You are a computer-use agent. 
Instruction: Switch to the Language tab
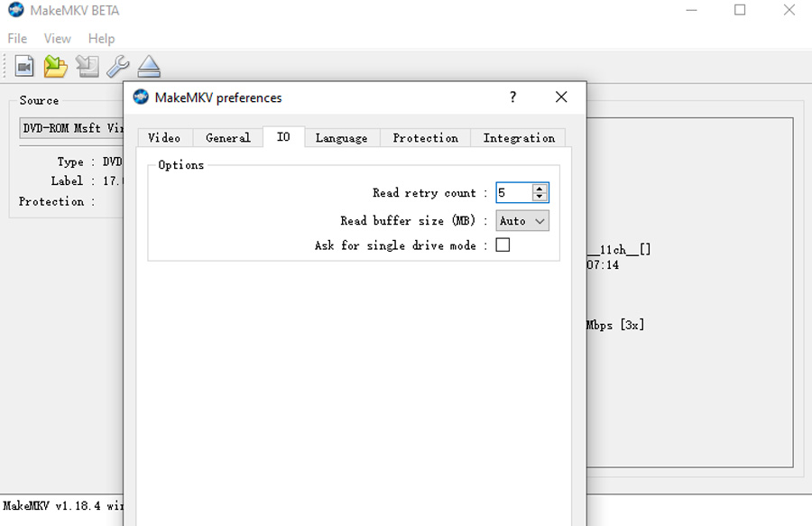click(342, 138)
